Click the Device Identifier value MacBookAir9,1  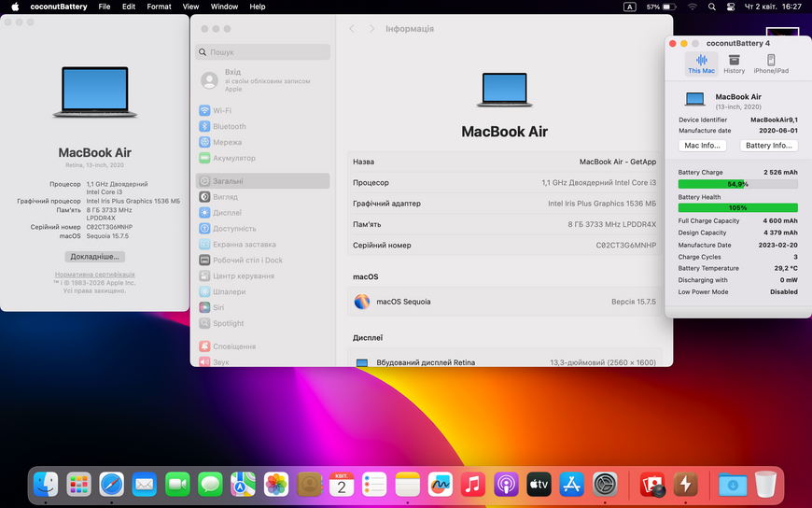774,120
